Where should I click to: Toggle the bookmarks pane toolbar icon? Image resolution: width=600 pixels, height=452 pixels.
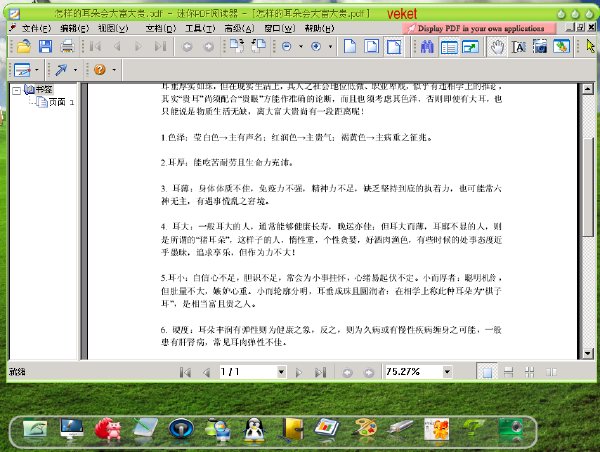pos(449,47)
